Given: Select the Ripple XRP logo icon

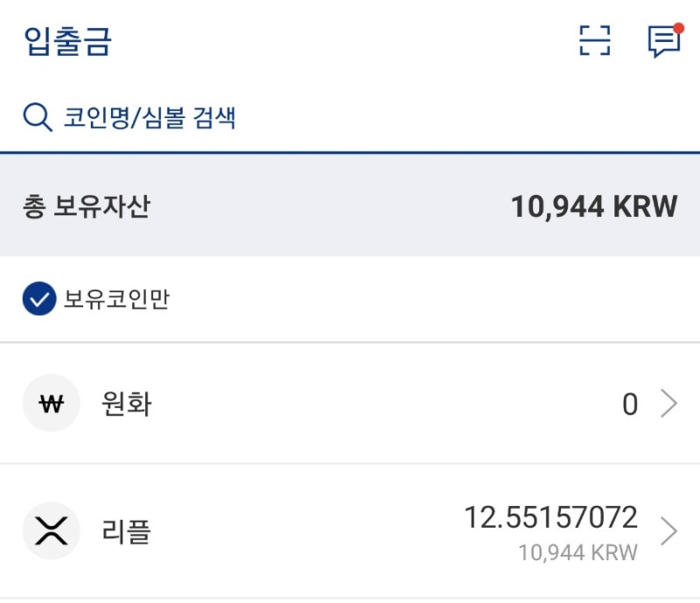Looking at the screenshot, I should [x=52, y=530].
